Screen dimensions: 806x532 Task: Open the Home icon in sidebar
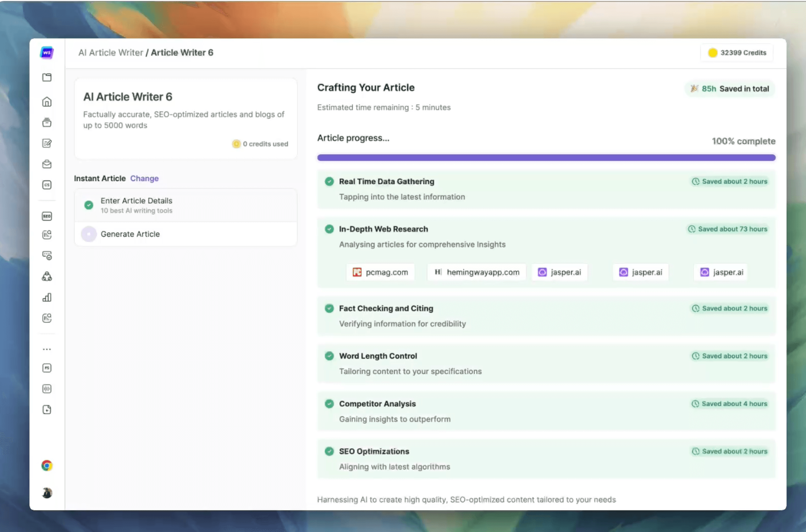point(47,102)
